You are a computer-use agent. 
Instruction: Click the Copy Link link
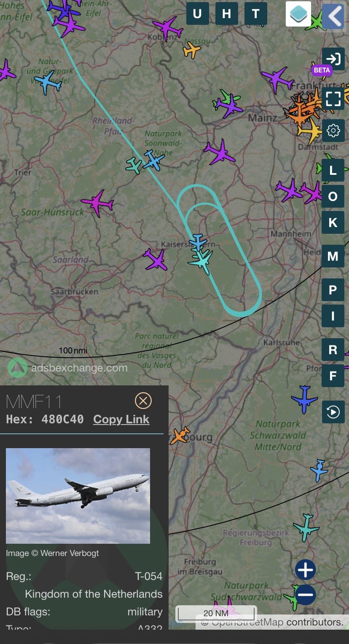(x=121, y=420)
